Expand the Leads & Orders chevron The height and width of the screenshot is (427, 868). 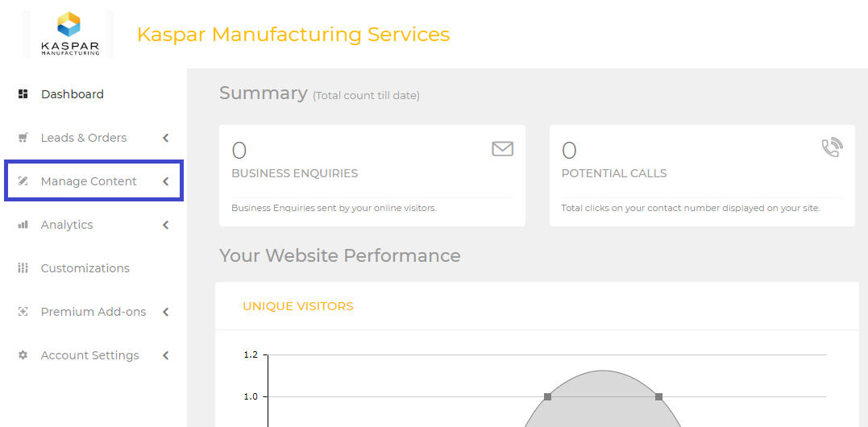pyautogui.click(x=165, y=138)
